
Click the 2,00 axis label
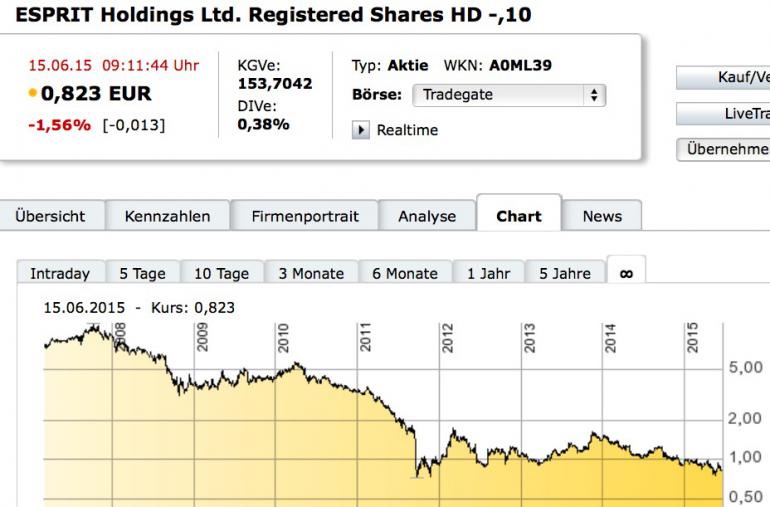click(745, 419)
